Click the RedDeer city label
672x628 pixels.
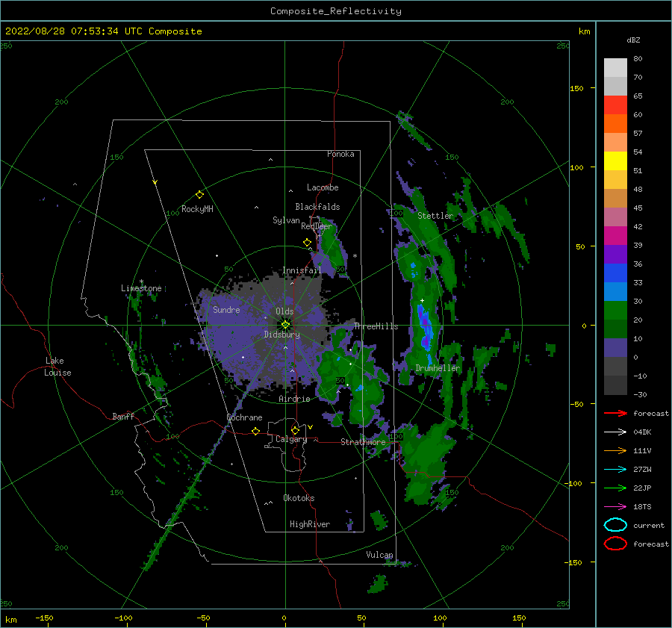point(317,226)
